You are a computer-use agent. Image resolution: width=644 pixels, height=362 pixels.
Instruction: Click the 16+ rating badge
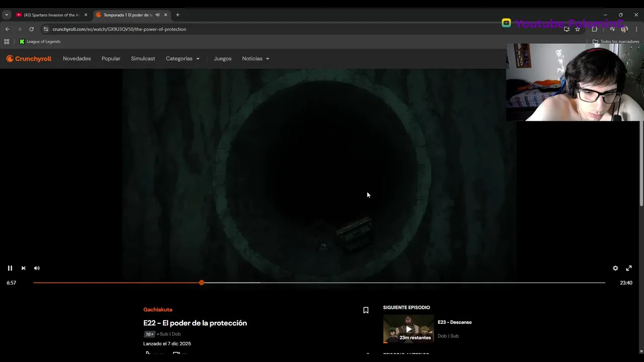[x=149, y=334]
